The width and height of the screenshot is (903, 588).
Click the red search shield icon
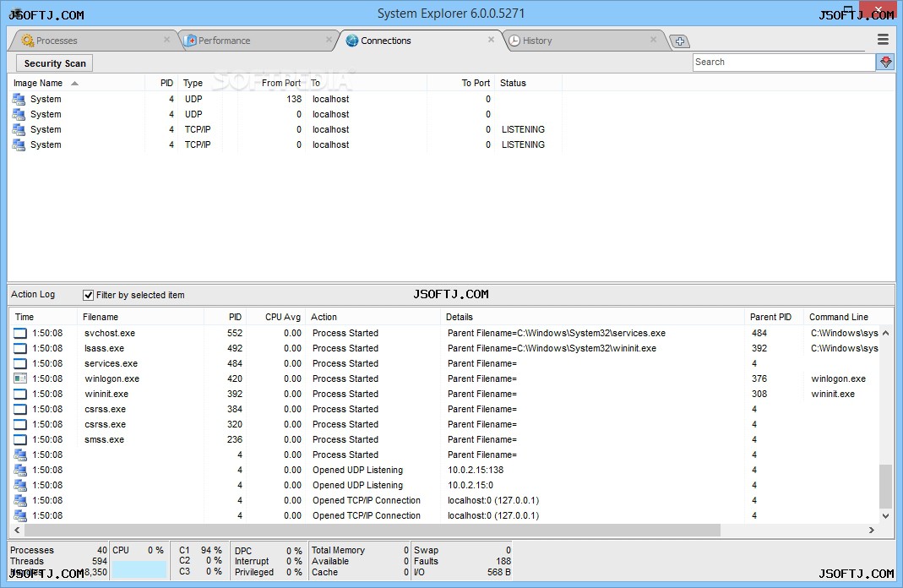pos(885,63)
